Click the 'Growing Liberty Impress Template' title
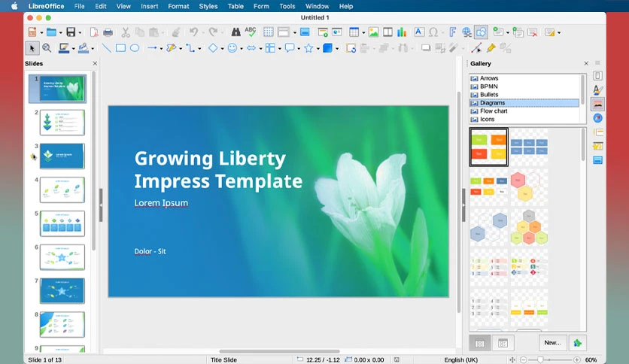Viewport: 629px width, 364px height. (x=218, y=169)
